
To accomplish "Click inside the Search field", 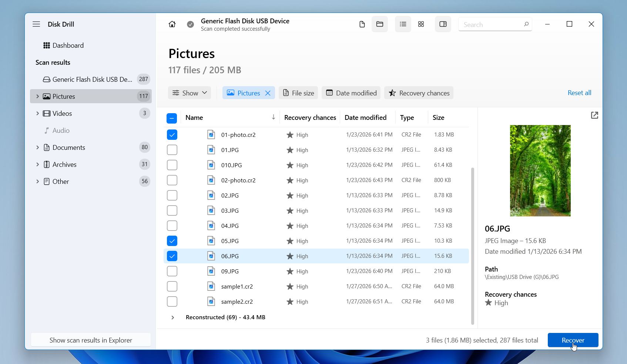I will tap(492, 24).
